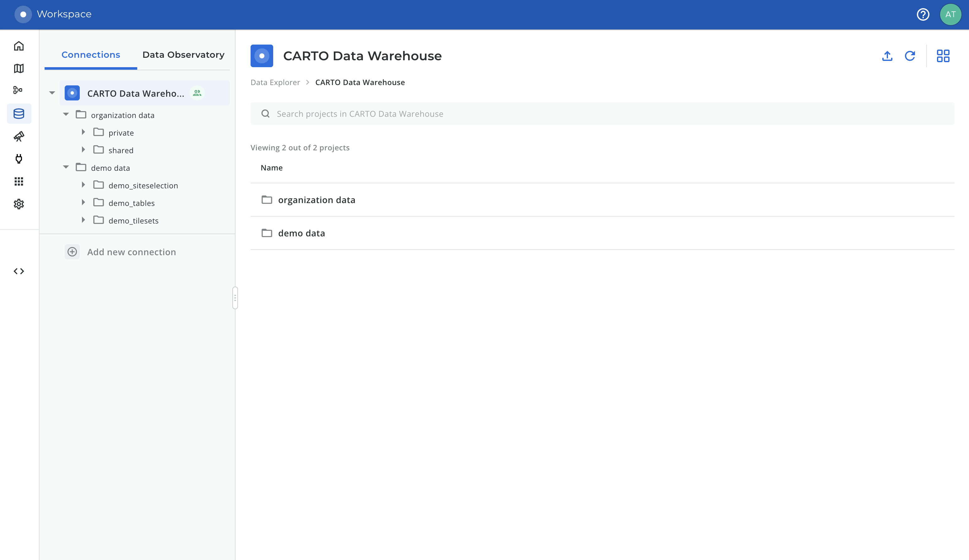The width and height of the screenshot is (969, 560).
Task: Switch to the Data Observatory tab
Action: pos(183,55)
